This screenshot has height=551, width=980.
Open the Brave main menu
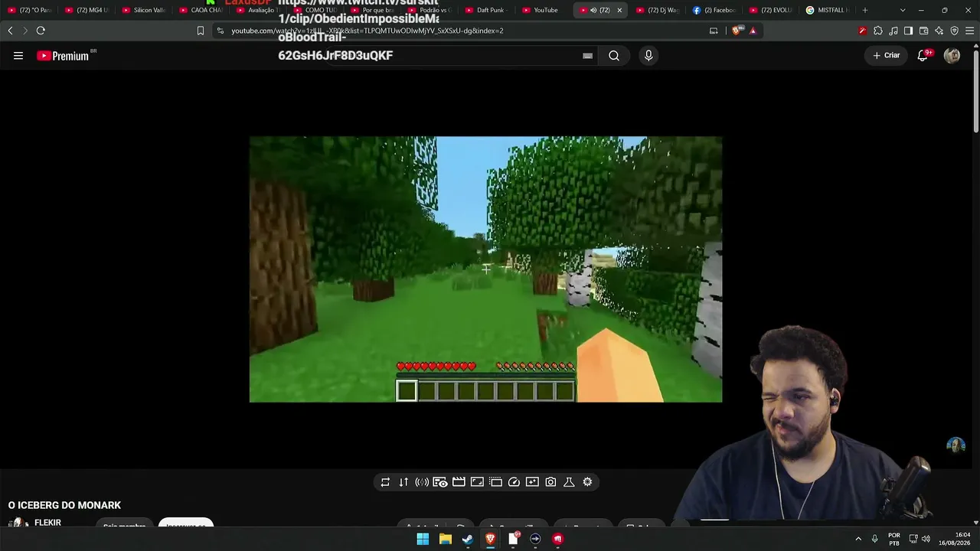pos(970,31)
